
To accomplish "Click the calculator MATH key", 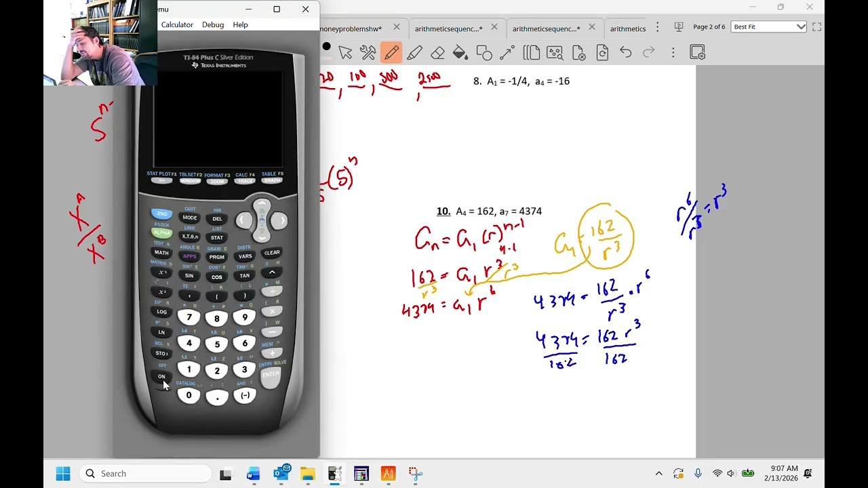I will click(x=161, y=253).
